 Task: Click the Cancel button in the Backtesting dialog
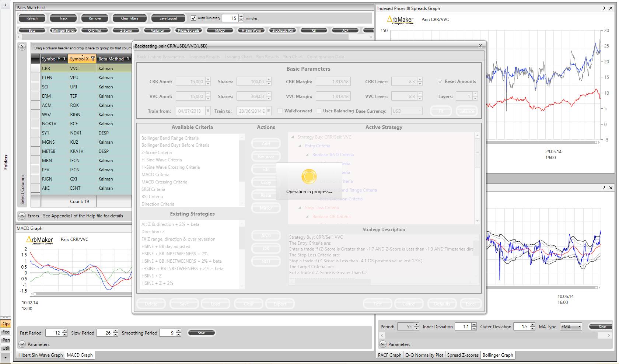click(409, 304)
